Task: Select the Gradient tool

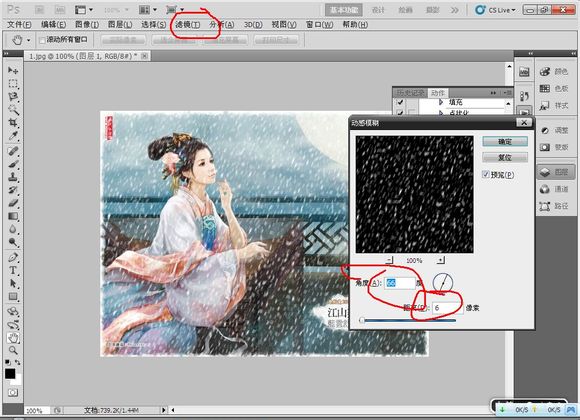Action: [x=13, y=216]
